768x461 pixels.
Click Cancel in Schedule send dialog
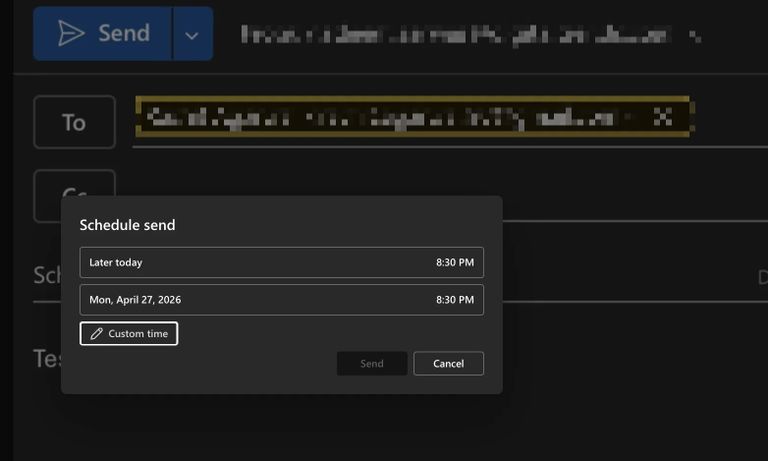[448, 364]
